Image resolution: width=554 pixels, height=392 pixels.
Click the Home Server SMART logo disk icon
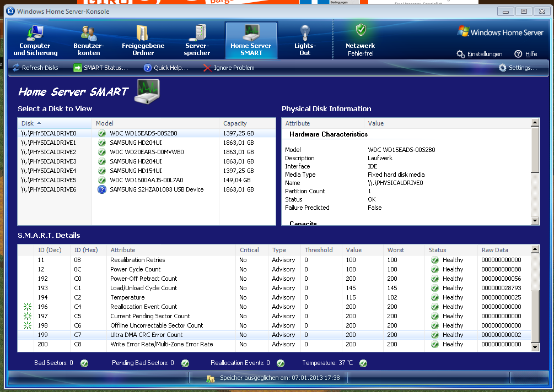point(147,91)
